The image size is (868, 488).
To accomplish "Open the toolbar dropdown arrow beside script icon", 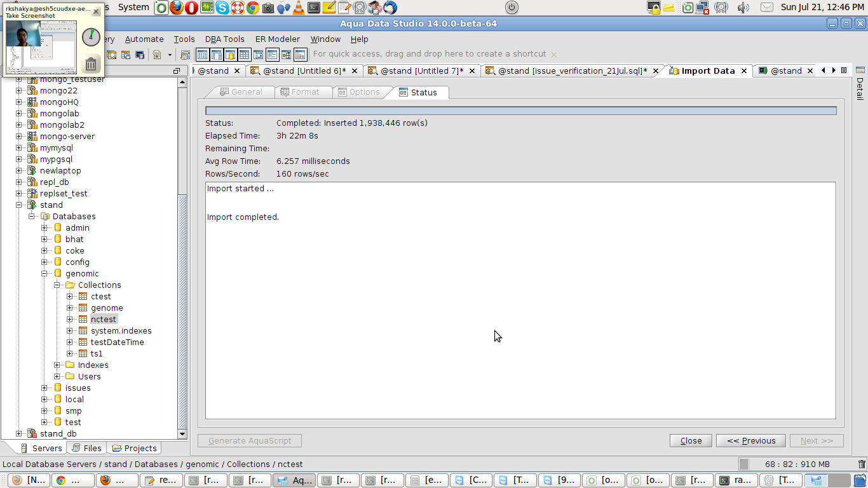I will [x=170, y=55].
